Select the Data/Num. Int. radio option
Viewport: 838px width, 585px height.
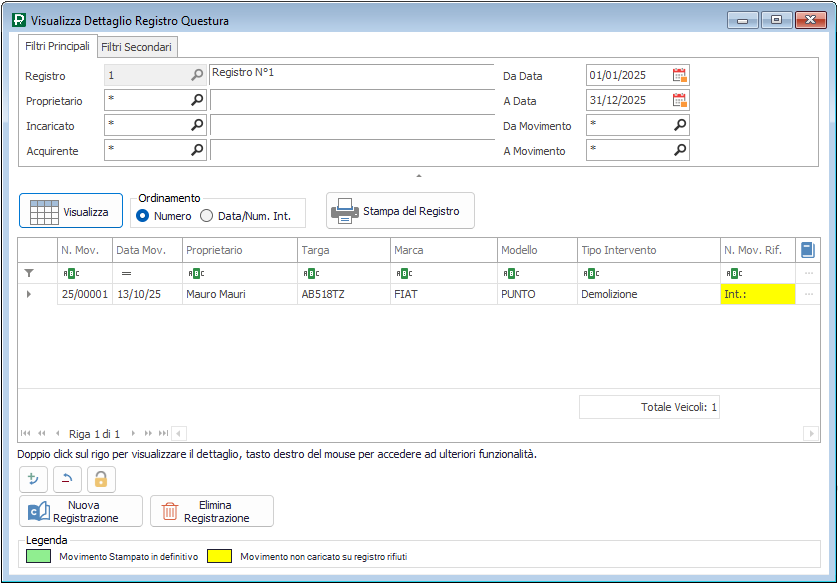(207, 216)
